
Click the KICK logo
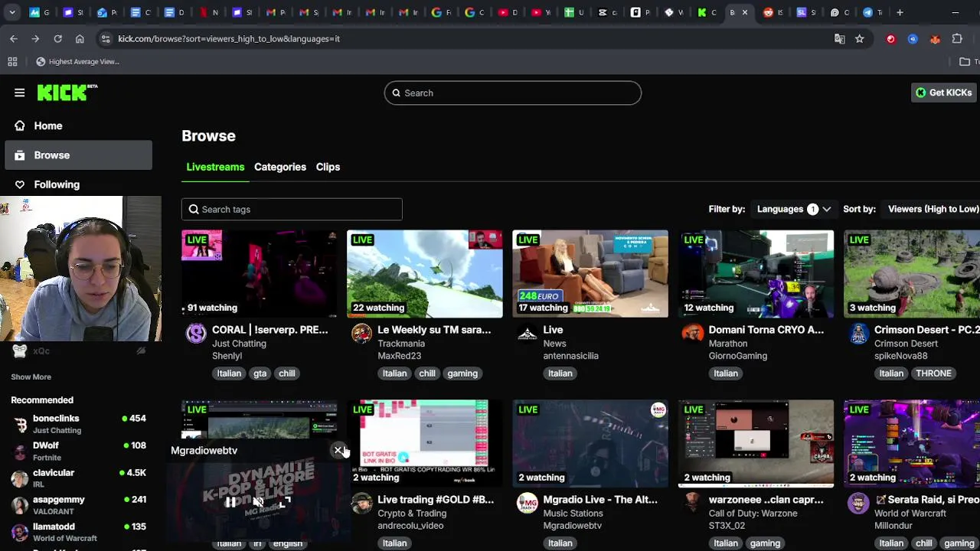(67, 93)
